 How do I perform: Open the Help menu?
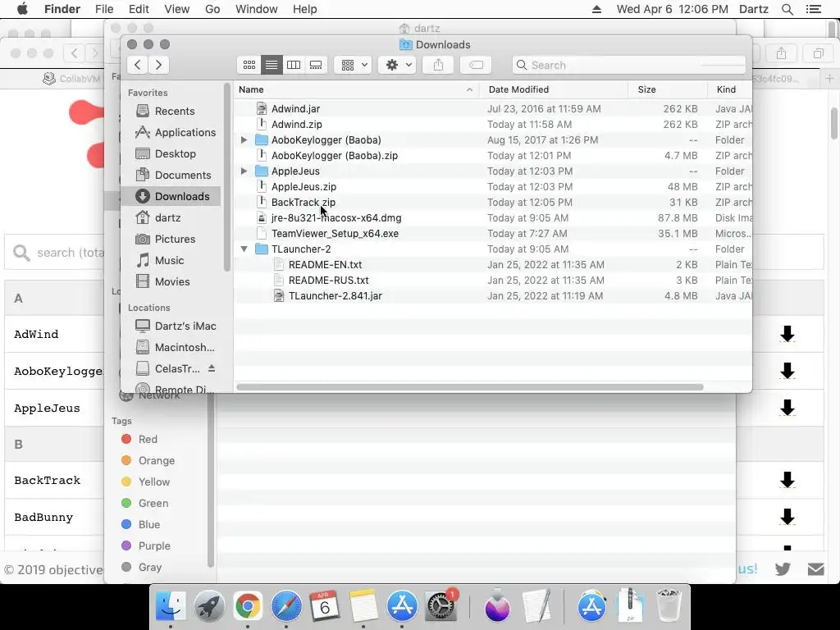pos(304,9)
